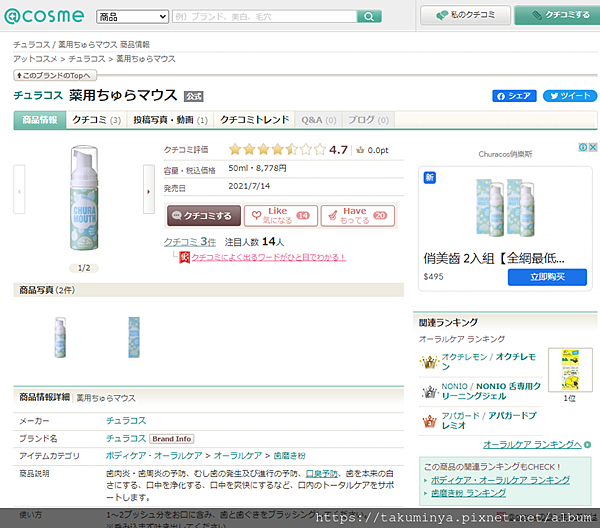Click the green search magnifier button
The width and height of the screenshot is (600, 528).
pos(369,16)
